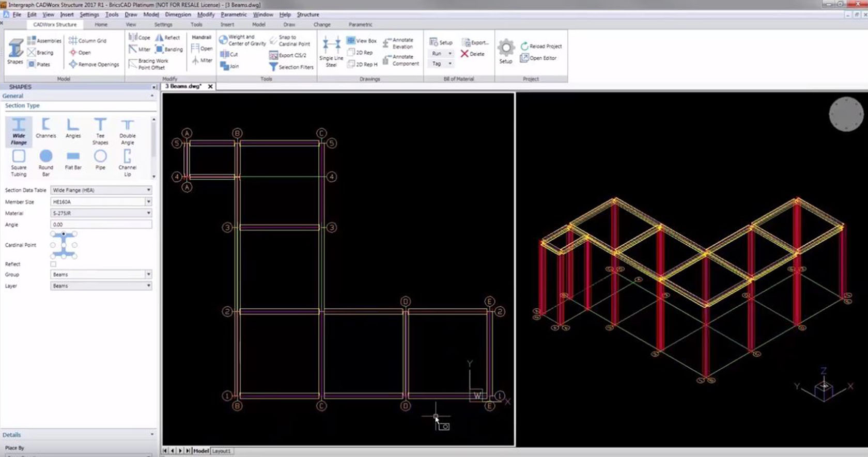Select the Wide Flange section type

[x=19, y=131]
